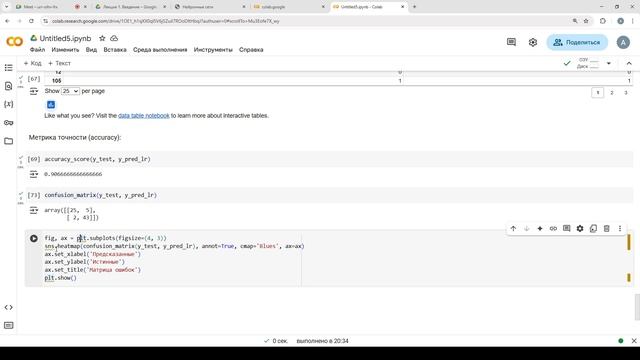Open the Изменить menu
Viewport: 640px width, 360px height.
[x=65, y=49]
